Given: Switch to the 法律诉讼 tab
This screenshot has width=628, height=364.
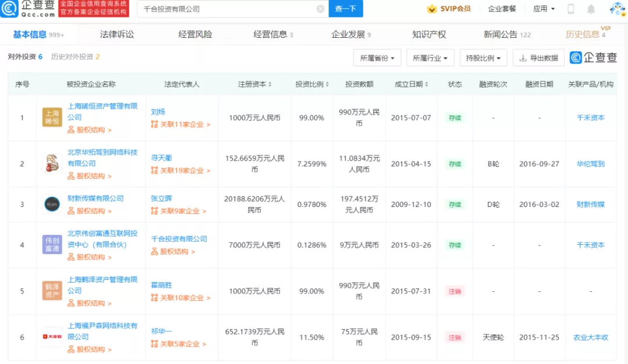Looking at the screenshot, I should coord(116,34).
